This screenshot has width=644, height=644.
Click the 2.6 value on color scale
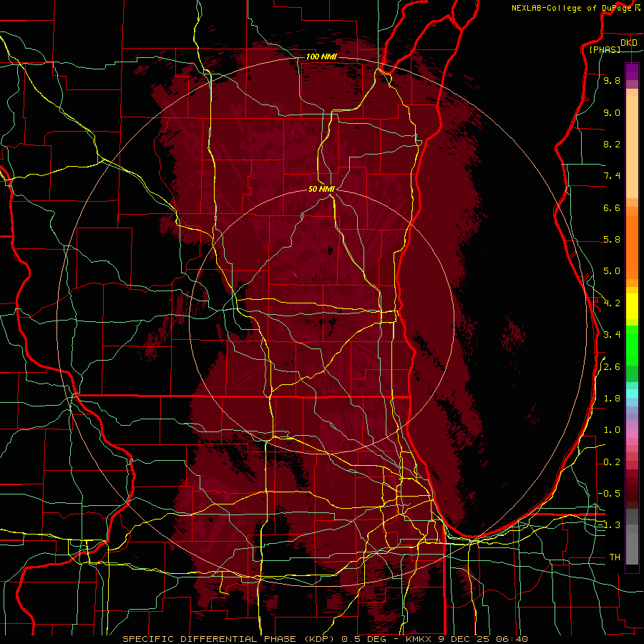click(x=612, y=367)
